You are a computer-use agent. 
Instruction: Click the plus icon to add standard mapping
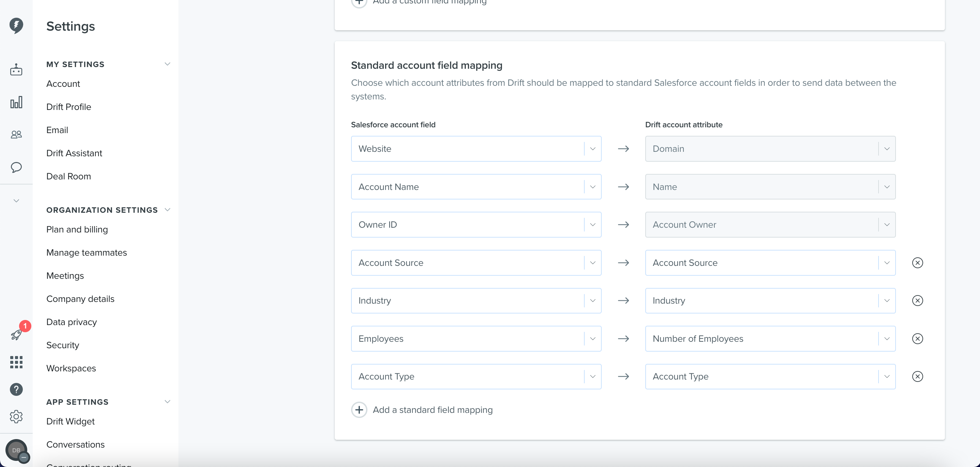click(359, 409)
